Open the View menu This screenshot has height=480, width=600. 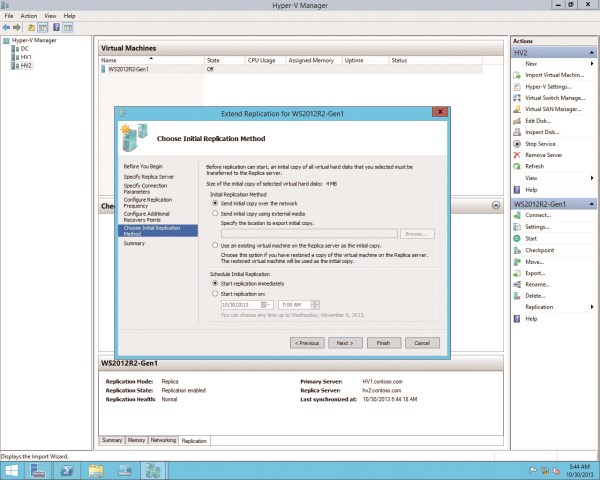click(x=50, y=16)
